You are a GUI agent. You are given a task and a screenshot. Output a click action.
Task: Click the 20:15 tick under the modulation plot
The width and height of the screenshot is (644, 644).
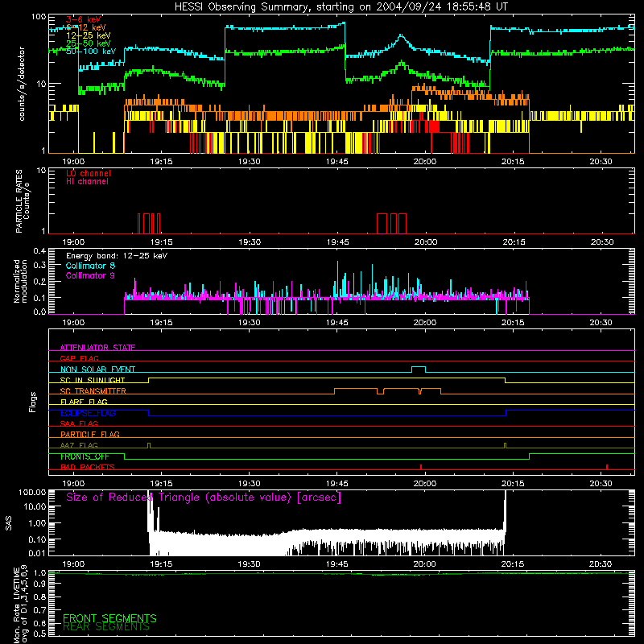513,323
